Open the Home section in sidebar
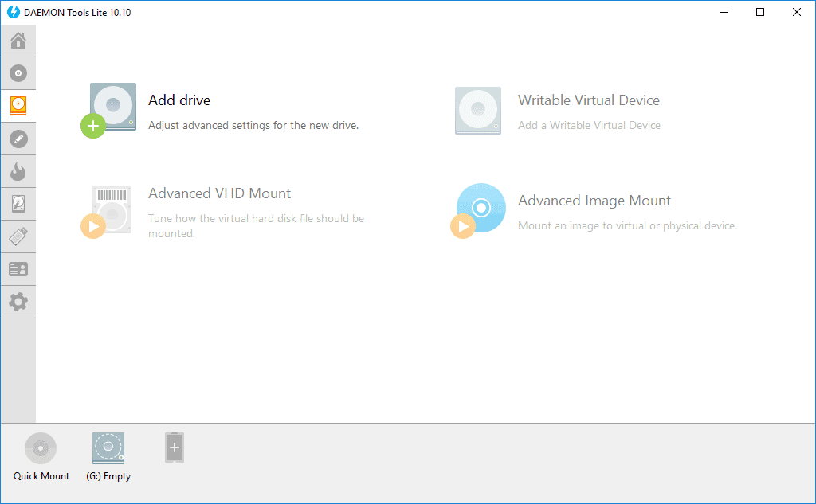Image resolution: width=816 pixels, height=504 pixels. coord(18,41)
